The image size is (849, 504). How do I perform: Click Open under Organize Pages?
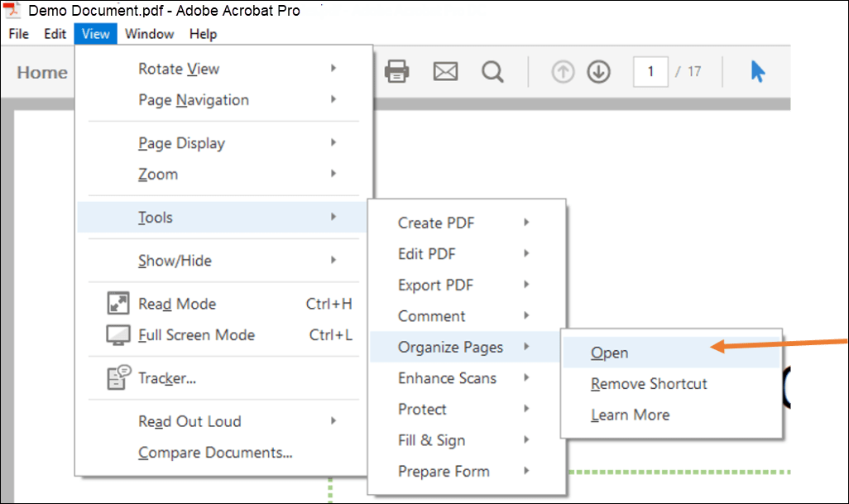(671, 353)
